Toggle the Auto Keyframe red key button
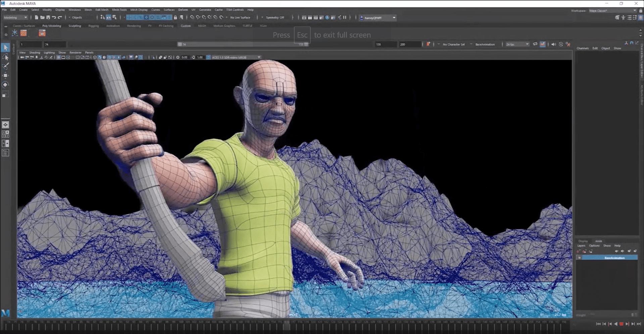644x334 pixels. 428,44
